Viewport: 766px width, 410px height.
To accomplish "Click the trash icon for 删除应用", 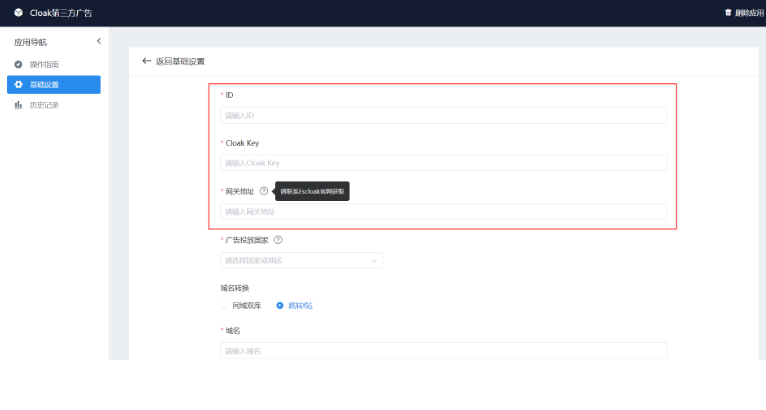I will (x=727, y=12).
